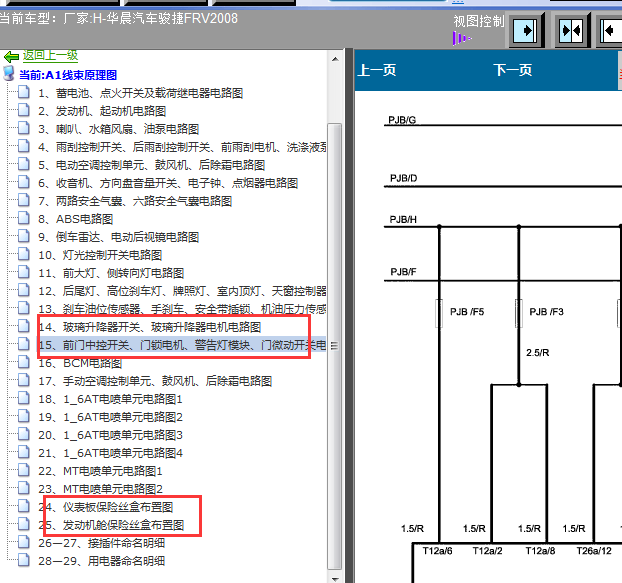Image resolution: width=622 pixels, height=583 pixels.
Task: Click the right-arrow view control button
Action: (525, 31)
